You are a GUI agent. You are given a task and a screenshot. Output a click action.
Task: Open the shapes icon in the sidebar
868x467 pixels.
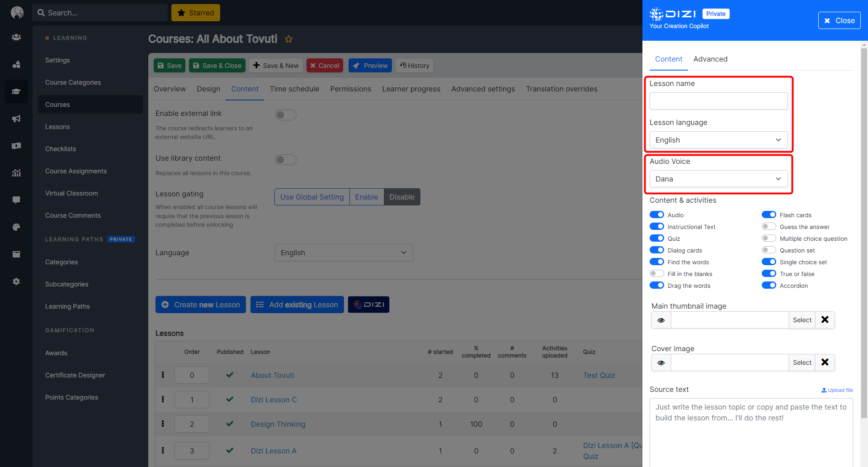(x=16, y=64)
